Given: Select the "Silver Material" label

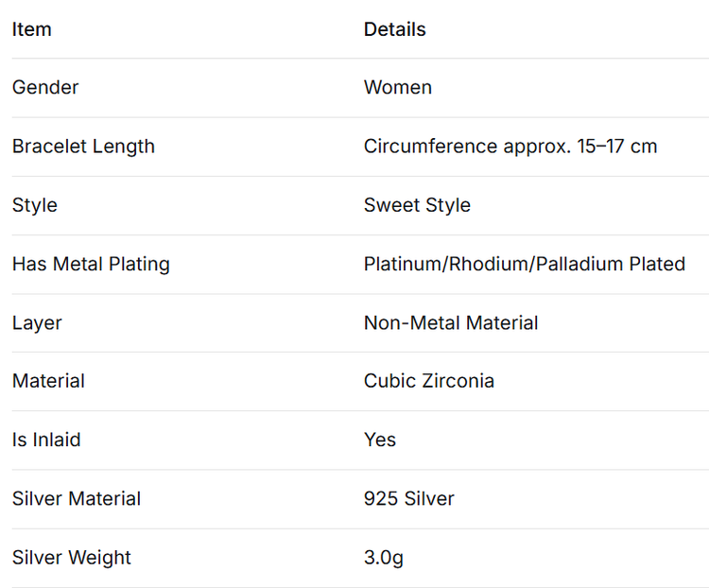Looking at the screenshot, I should click(77, 498).
